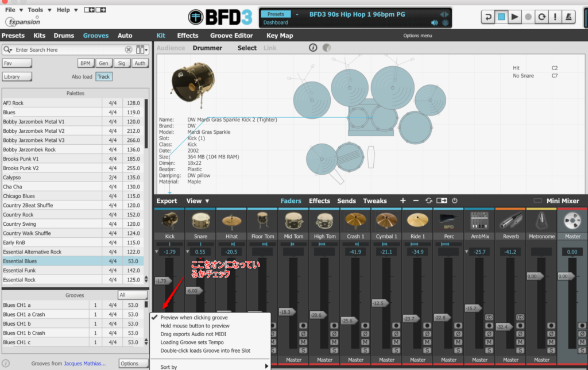Clear the groove search field with X
Viewport: 588px width, 370px height.
[129, 50]
